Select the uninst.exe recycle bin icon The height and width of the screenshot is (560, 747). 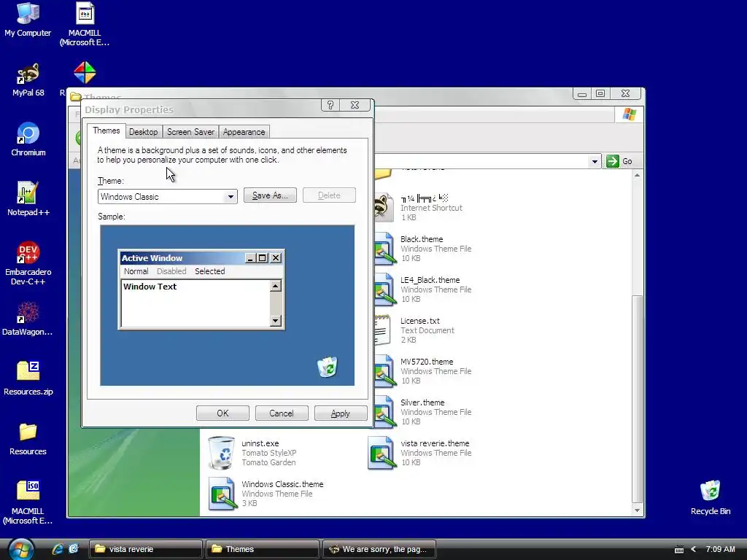(x=222, y=453)
